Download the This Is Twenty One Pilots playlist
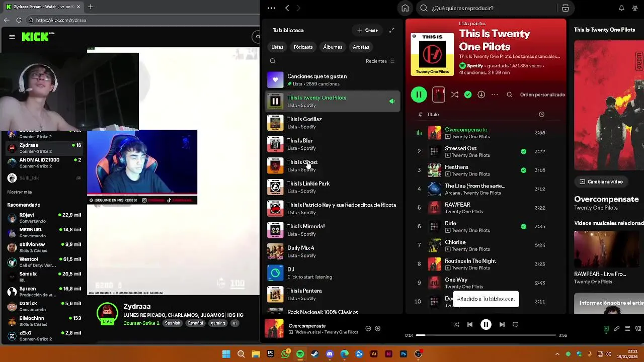Screen dimensions: 644x362 481,95
